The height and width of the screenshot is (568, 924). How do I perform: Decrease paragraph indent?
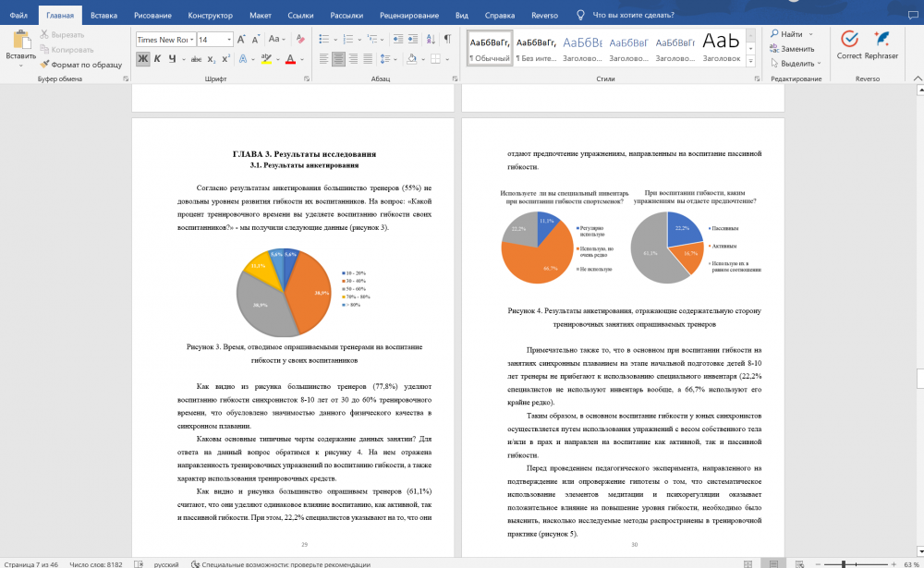pos(398,40)
